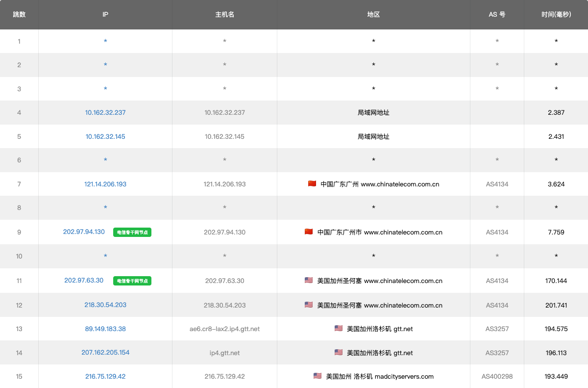The height and width of the screenshot is (388, 588).
Task: Click the China flag in hop 7 row
Action: pos(312,184)
